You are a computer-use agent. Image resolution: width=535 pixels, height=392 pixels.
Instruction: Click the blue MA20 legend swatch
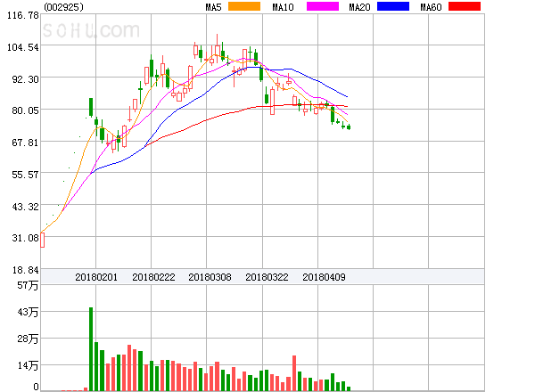393,6
